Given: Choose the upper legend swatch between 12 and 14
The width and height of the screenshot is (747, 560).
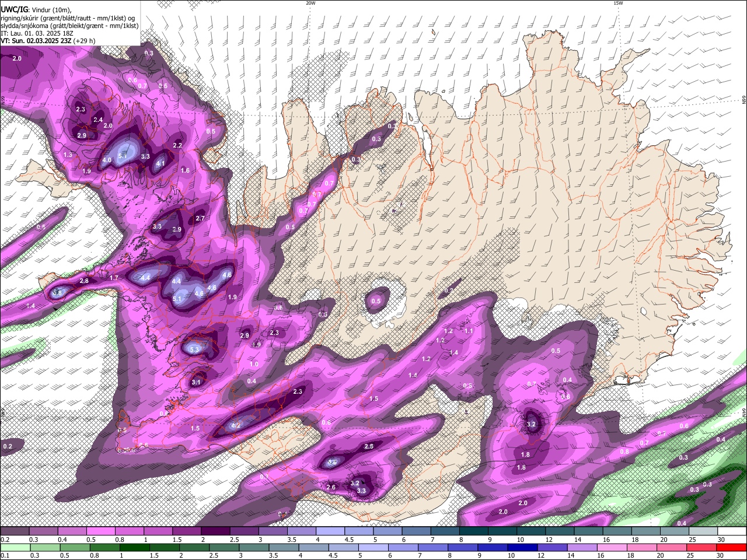Looking at the screenshot, I should tap(559, 531).
